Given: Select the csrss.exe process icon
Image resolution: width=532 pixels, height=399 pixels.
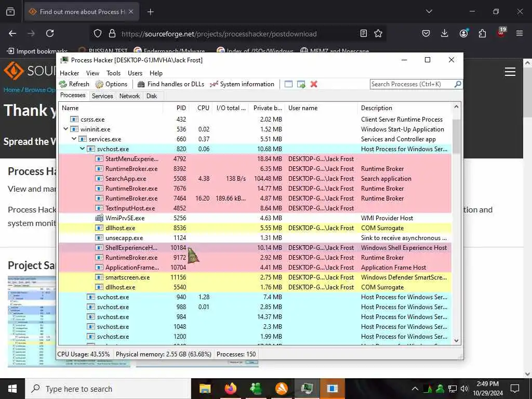Looking at the screenshot, I should coord(74,119).
